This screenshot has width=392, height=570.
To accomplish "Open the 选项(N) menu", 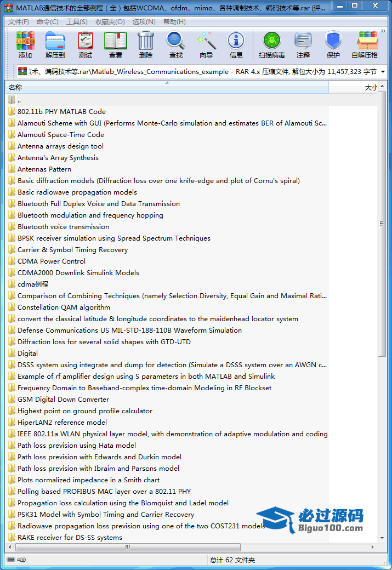I will coord(144,22).
